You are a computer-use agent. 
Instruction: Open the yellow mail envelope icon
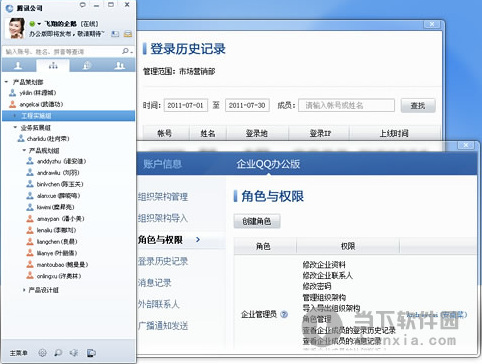(128, 34)
